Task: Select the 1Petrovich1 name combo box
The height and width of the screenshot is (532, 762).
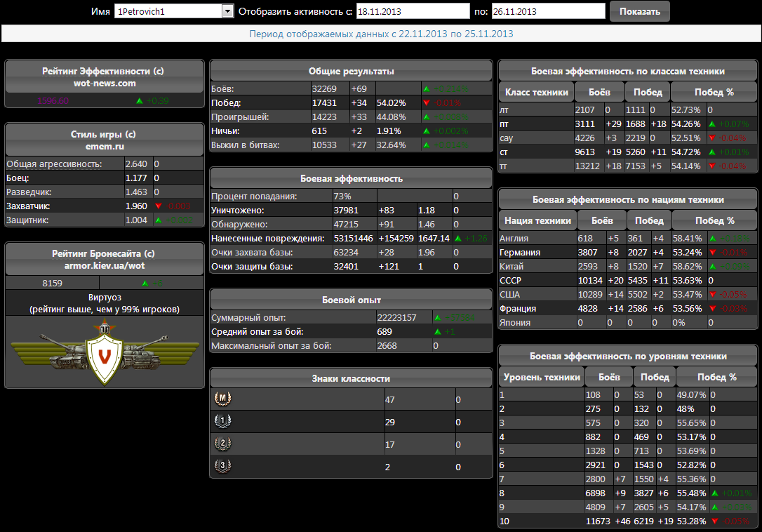Action: [x=168, y=11]
